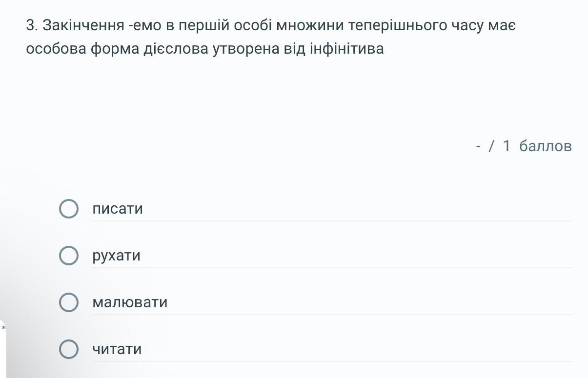Click the word Закінчення in the question
The width and height of the screenshot is (588, 378).
83,25
